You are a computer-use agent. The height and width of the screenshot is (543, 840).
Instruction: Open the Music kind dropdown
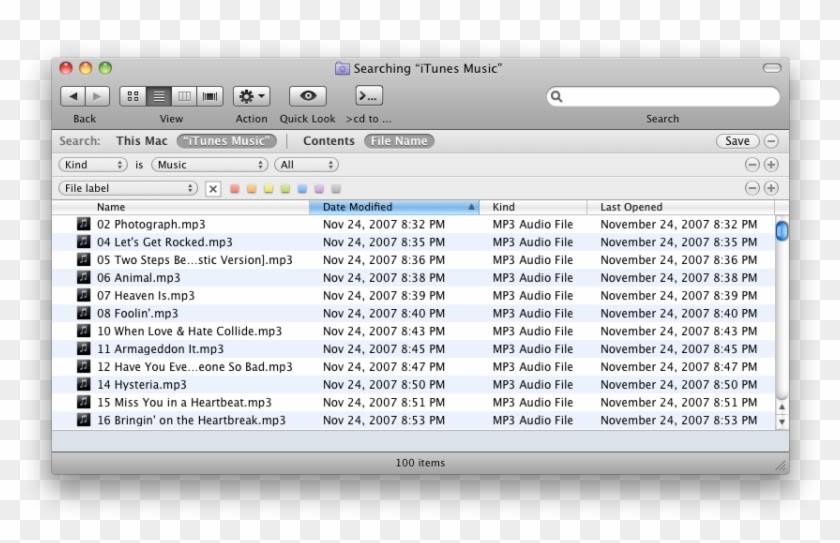[x=209, y=164]
